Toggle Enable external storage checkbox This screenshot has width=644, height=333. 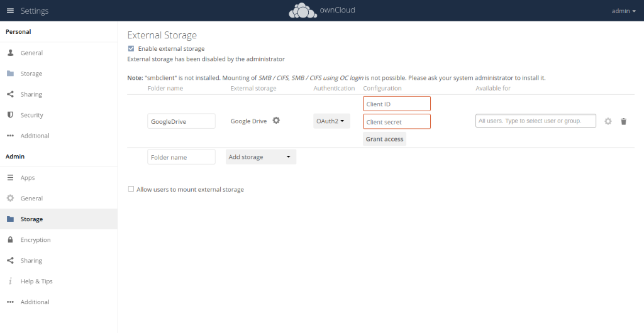(x=131, y=48)
